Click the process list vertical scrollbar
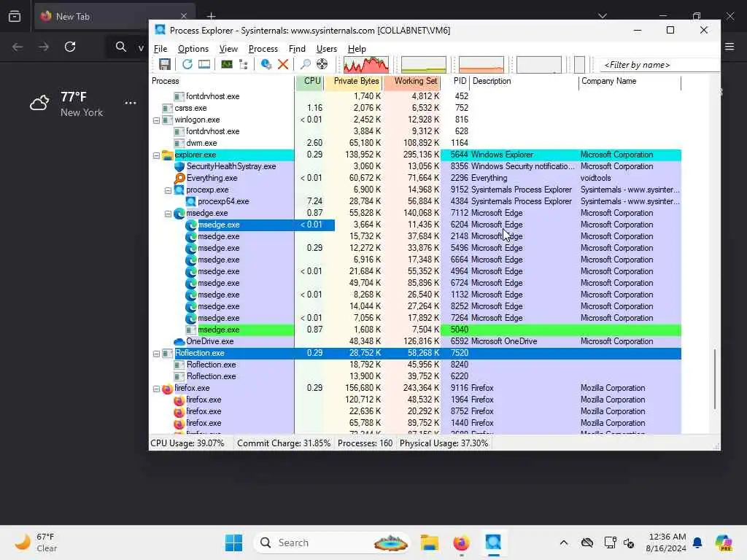The width and height of the screenshot is (747, 560). click(x=715, y=379)
